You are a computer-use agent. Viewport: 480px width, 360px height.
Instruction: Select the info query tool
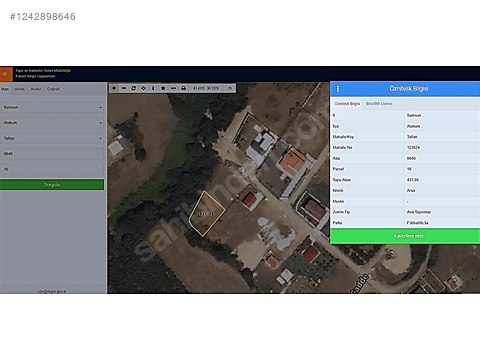pyautogui.click(x=153, y=88)
